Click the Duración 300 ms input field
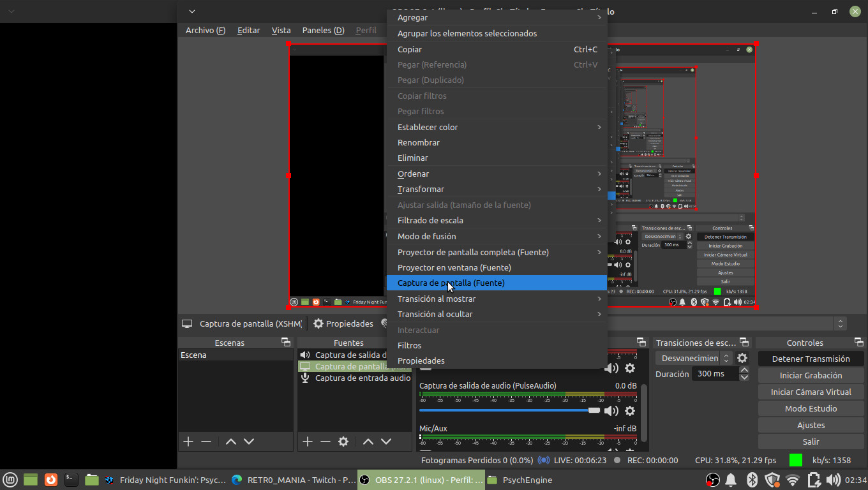Screen dimensions: 868x490 pos(715,374)
